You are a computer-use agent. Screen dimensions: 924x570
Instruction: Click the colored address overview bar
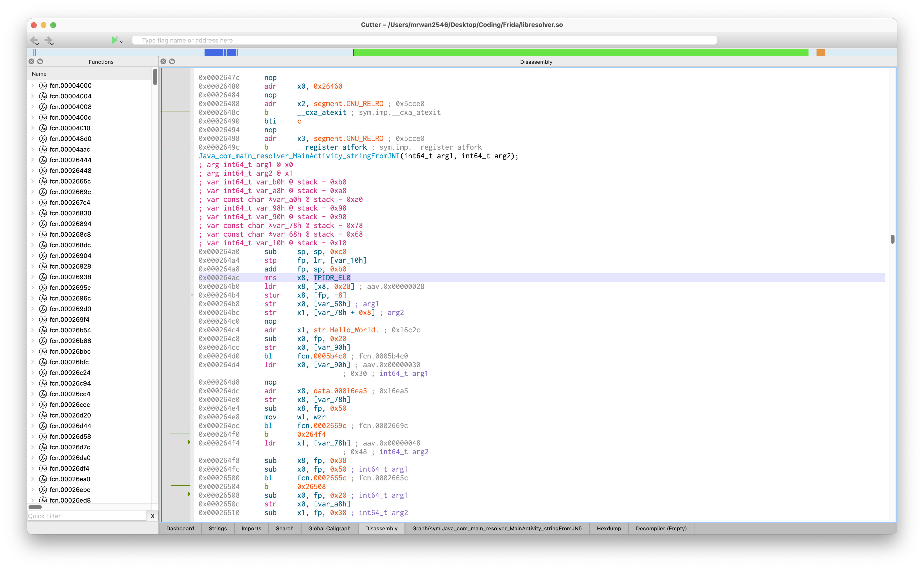(x=452, y=52)
